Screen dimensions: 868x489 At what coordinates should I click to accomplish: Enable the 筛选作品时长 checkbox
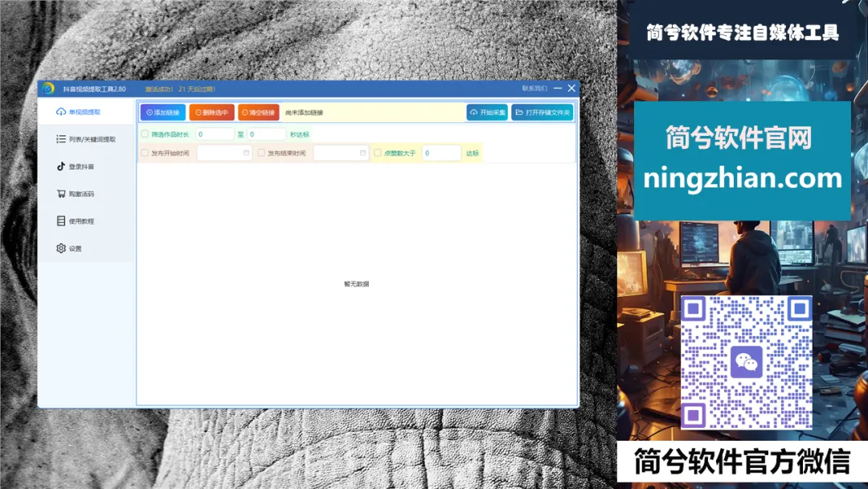[145, 134]
